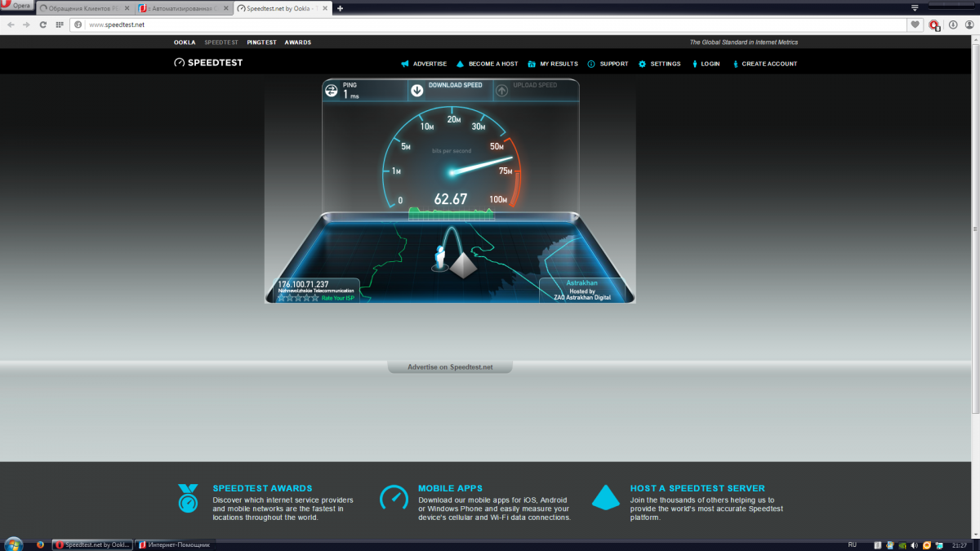Select the Speedtest.net by Ookla tab
980x551 pixels.
pyautogui.click(x=283, y=8)
